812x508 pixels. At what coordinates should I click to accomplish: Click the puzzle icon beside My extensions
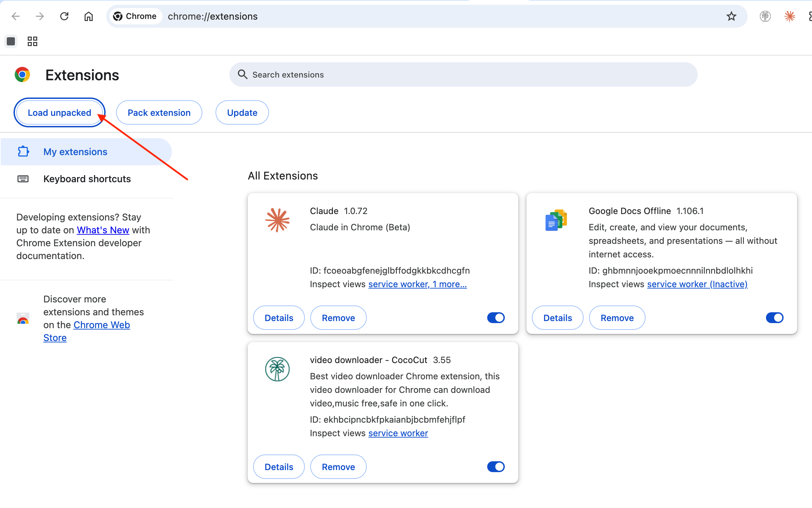pyautogui.click(x=23, y=151)
